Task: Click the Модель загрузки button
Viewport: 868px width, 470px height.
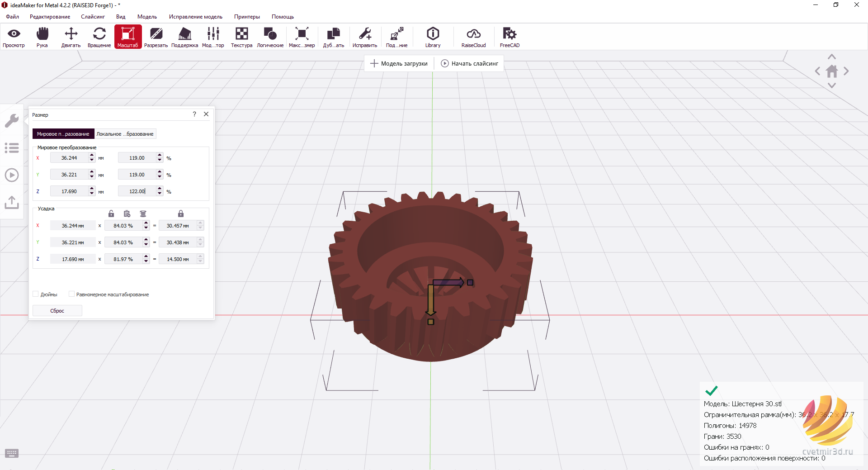Action: 399,63
